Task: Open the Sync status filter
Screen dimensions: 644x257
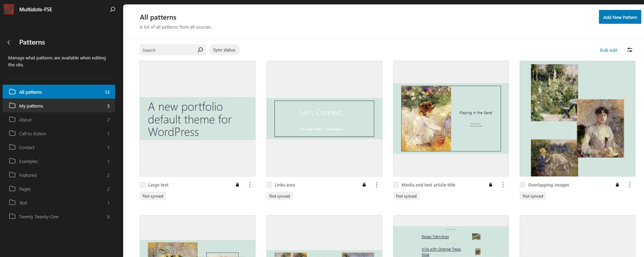Action: click(x=224, y=50)
